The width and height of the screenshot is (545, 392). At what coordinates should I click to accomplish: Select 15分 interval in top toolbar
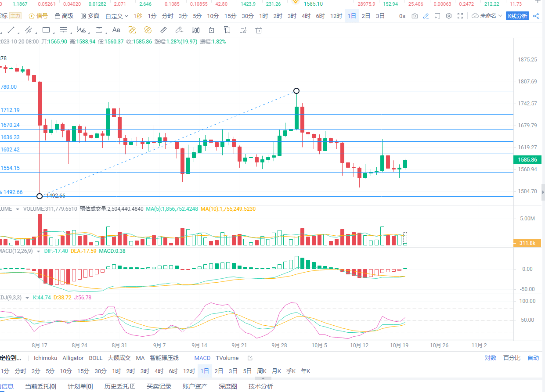tap(230, 16)
